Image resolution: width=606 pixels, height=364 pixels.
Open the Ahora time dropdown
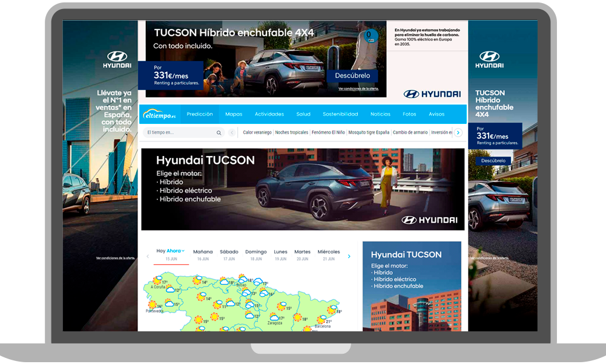(x=176, y=251)
